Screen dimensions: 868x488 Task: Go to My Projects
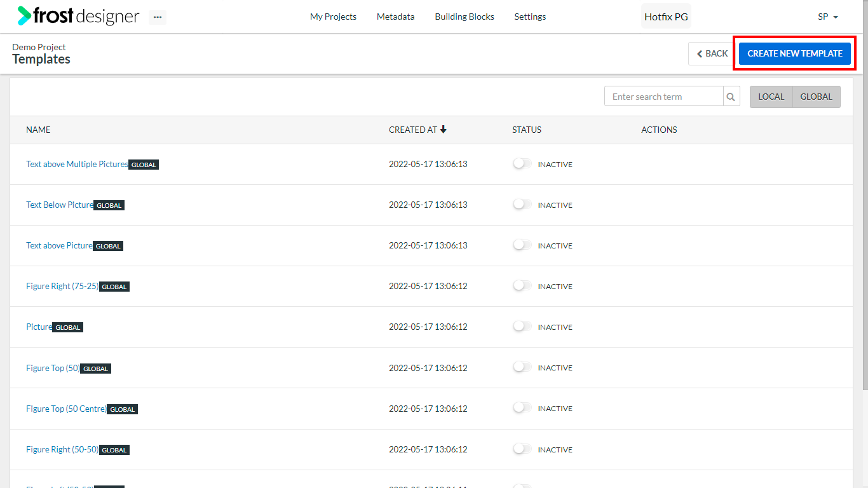point(333,17)
